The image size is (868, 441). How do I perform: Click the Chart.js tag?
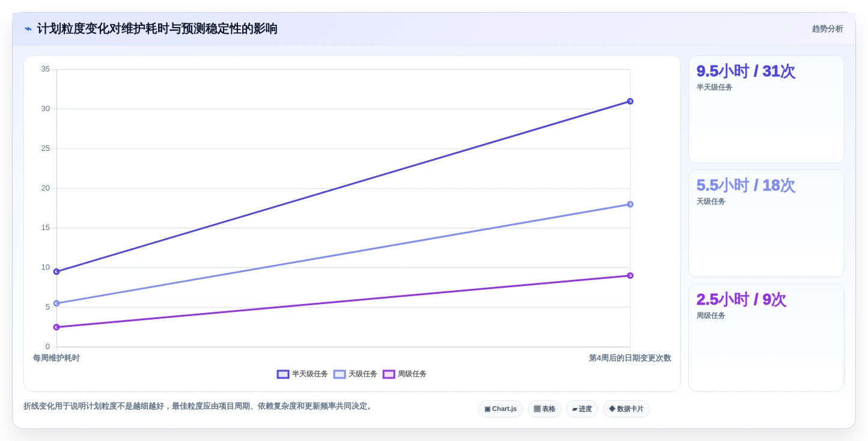[x=501, y=409]
